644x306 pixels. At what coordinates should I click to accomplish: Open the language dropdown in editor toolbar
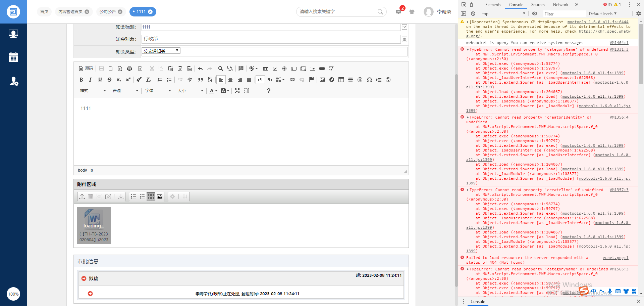[x=280, y=80]
